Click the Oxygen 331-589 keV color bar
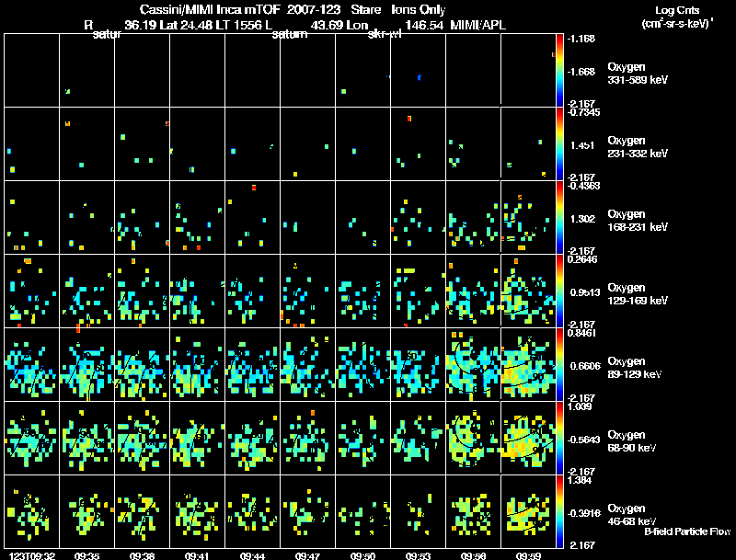 pyautogui.click(x=559, y=70)
